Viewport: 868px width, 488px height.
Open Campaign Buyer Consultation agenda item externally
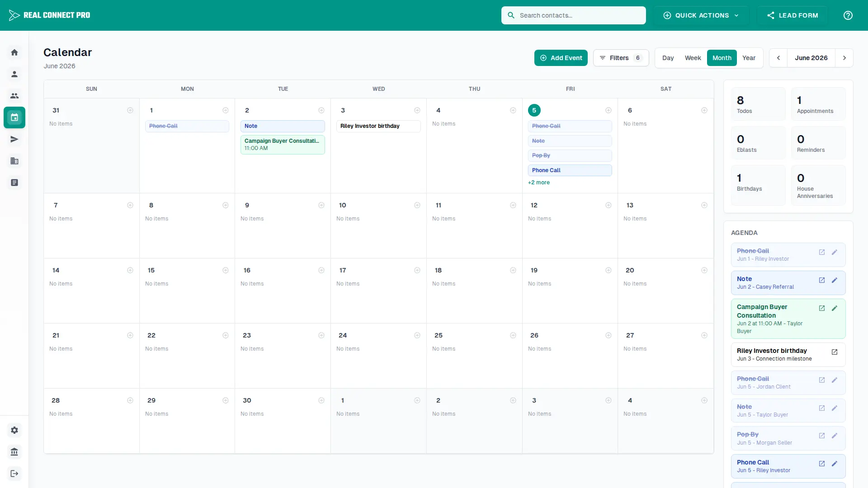[822, 308]
